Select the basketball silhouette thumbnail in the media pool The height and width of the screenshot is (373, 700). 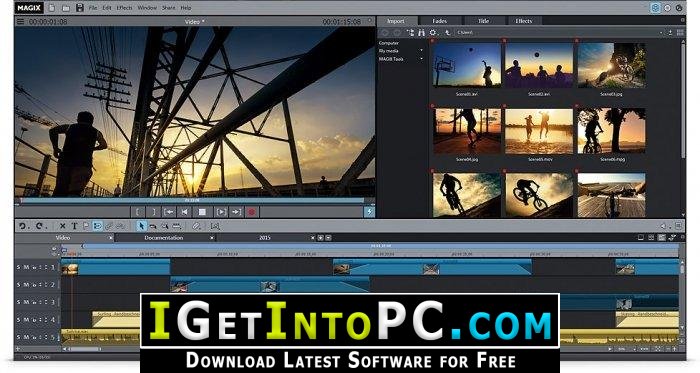(467, 65)
